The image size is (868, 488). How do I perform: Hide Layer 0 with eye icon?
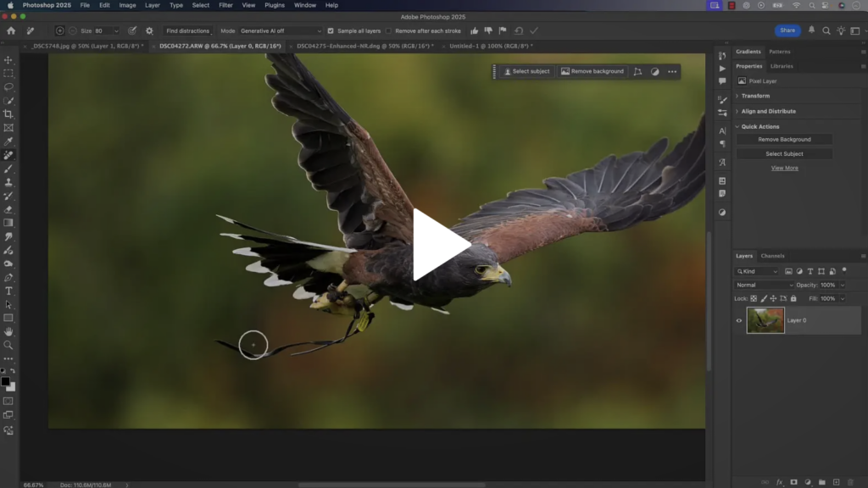tap(739, 320)
